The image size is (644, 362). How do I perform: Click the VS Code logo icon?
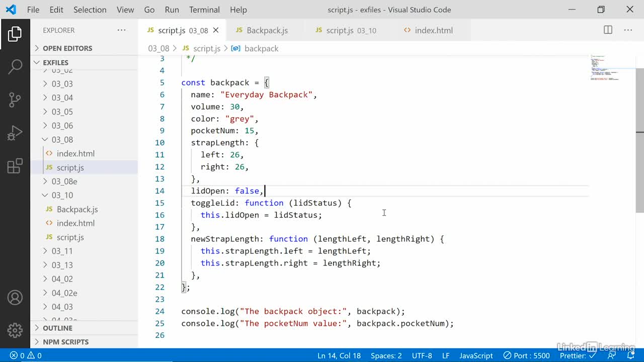coord(11,10)
